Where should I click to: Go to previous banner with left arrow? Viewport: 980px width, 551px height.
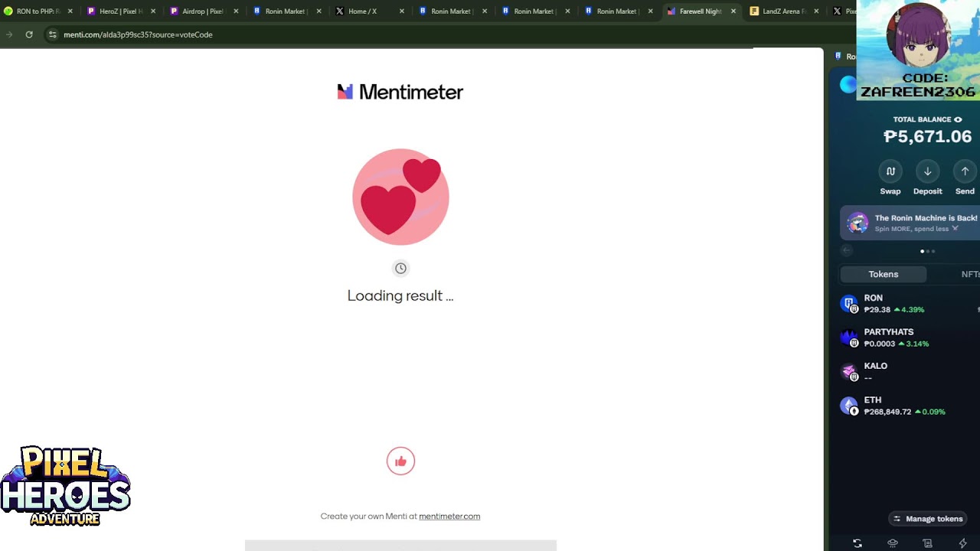click(847, 250)
